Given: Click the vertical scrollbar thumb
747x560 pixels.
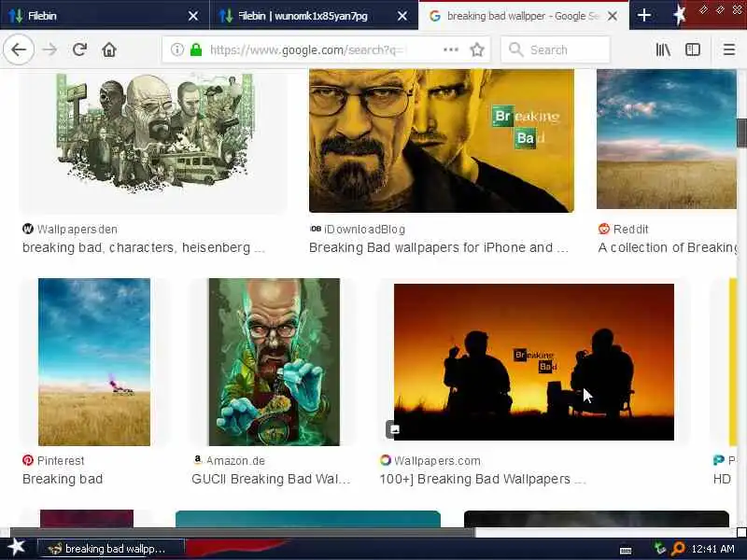Looking at the screenshot, I should [741, 133].
